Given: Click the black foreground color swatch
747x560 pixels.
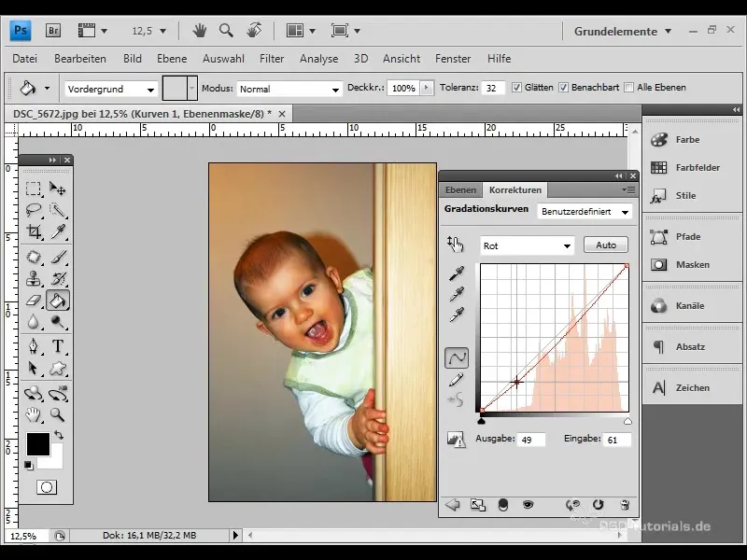Looking at the screenshot, I should click(38, 444).
